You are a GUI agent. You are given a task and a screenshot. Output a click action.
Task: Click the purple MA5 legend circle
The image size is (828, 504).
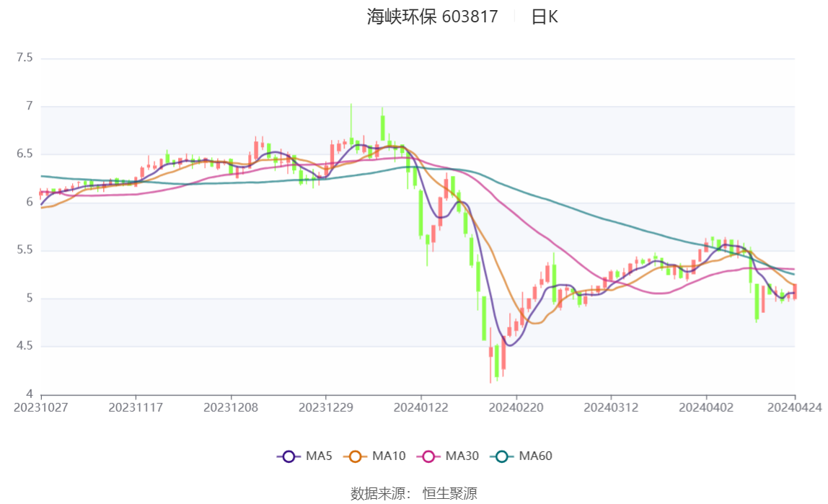click(x=289, y=456)
